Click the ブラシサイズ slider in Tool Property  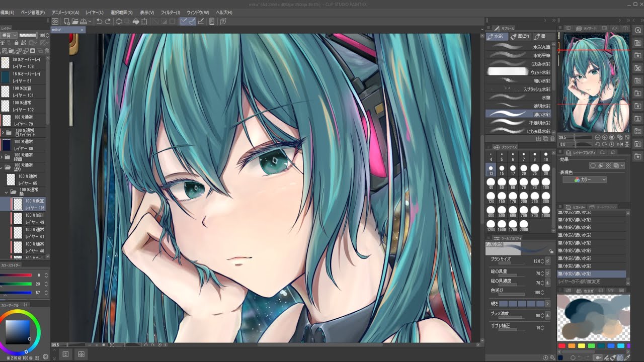pos(511,263)
